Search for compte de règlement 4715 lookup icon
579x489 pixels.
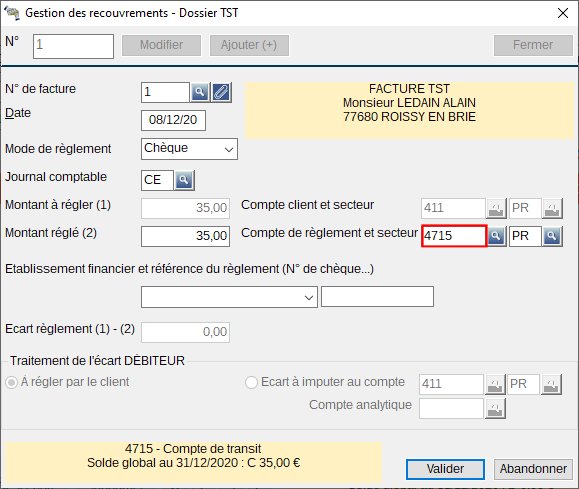(x=496, y=236)
